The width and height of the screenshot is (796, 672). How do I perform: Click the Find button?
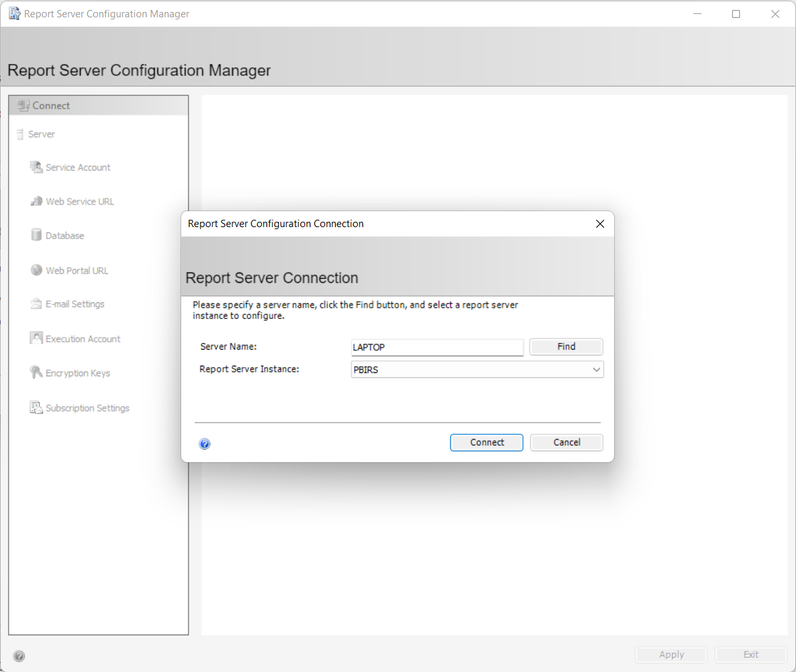pos(566,346)
